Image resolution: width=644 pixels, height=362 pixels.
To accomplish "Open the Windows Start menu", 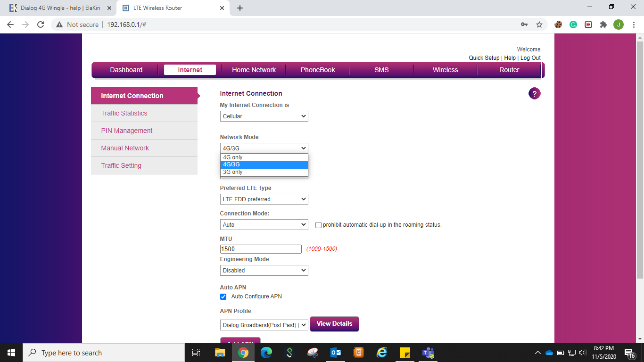I will [11, 353].
